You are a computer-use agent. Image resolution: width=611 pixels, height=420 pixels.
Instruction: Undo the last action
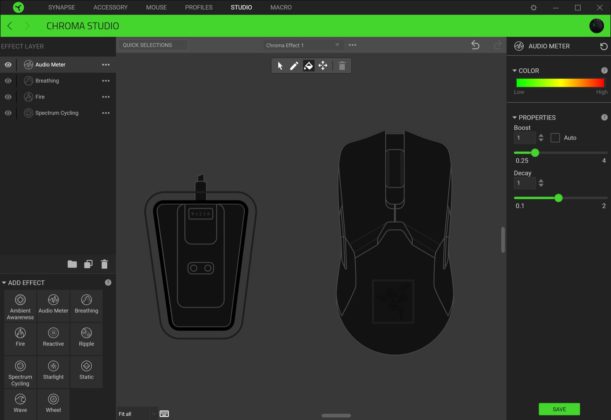click(x=476, y=45)
